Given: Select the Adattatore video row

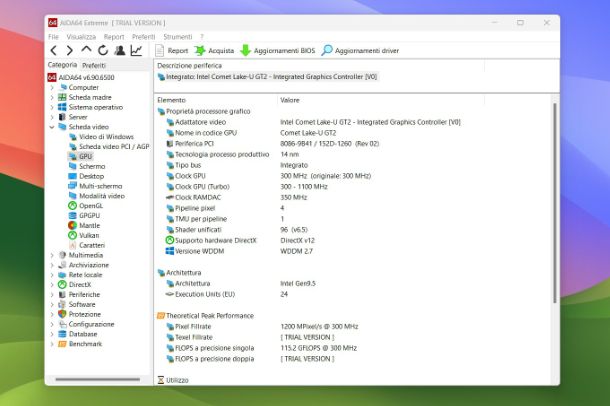Looking at the screenshot, I should click(x=314, y=122).
